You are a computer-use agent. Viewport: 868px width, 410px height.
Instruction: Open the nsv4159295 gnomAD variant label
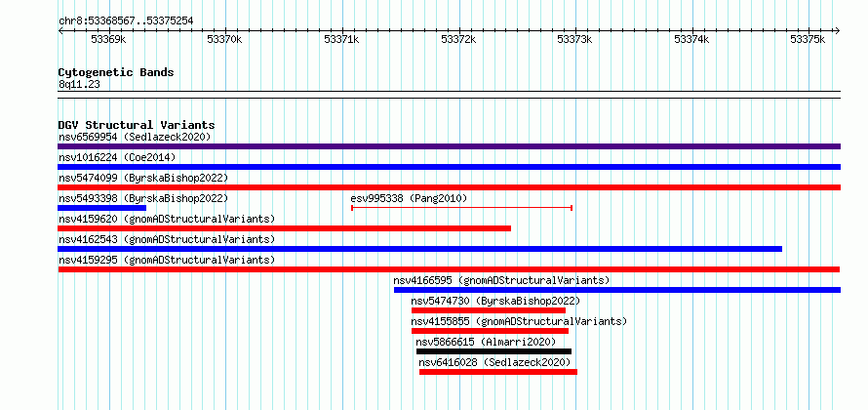tap(167, 260)
